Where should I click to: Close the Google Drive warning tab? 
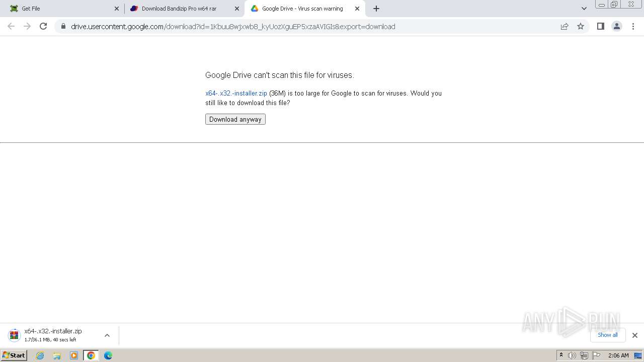click(357, 9)
